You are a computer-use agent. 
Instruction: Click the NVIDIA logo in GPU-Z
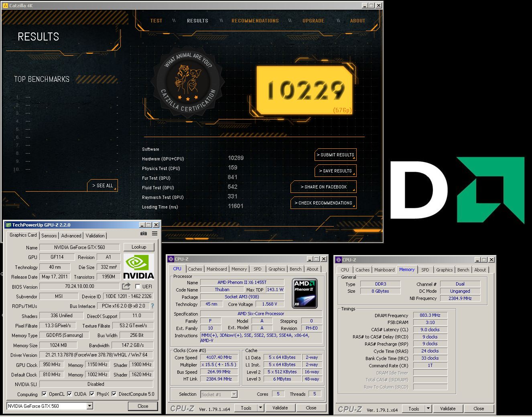click(x=138, y=267)
